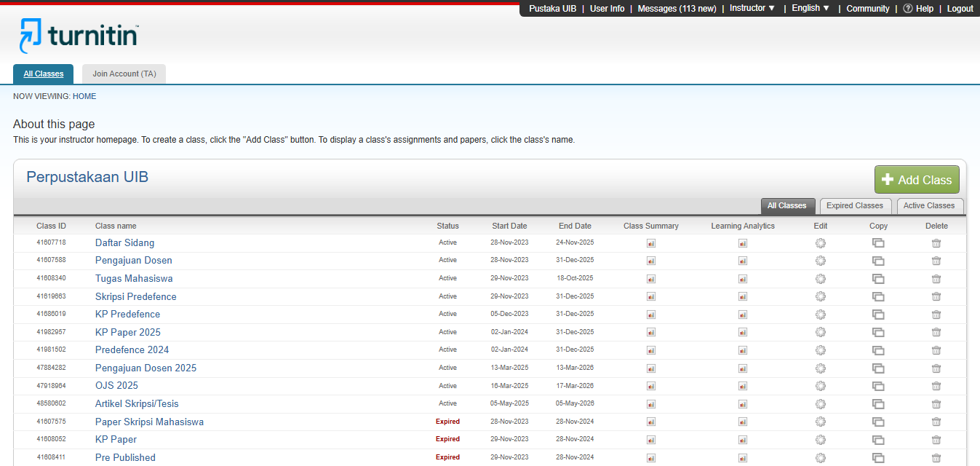Click the Turnitin logo

pos(79,36)
